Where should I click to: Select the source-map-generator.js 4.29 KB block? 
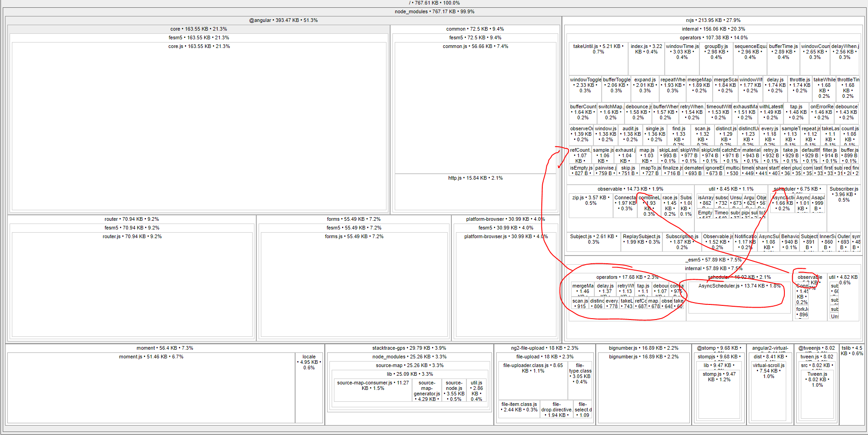click(x=427, y=391)
